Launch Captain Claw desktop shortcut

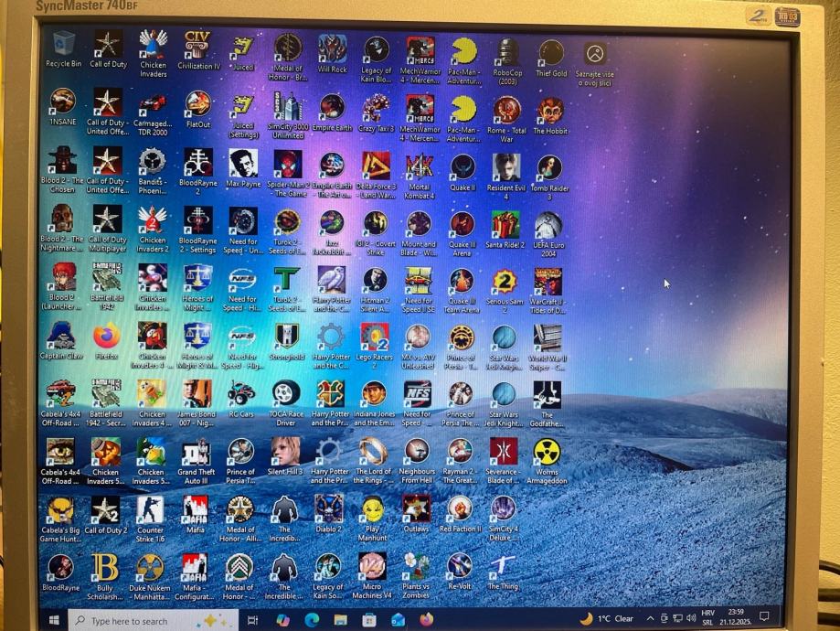coord(61,340)
